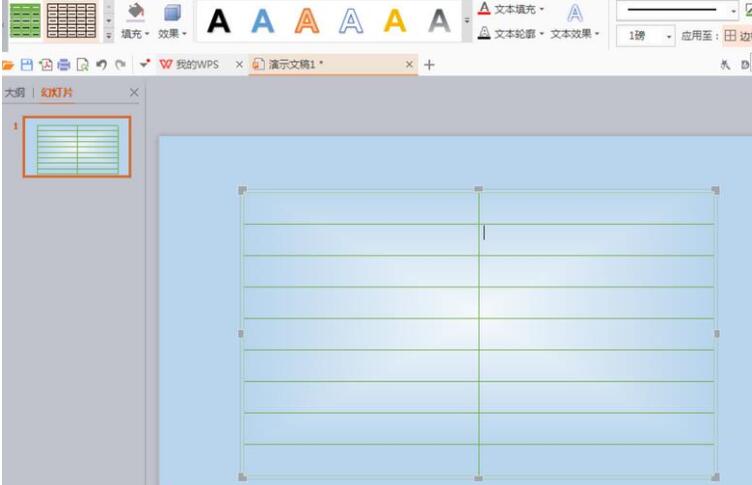Choose the orange outlined A text style
The image size is (752, 485).
307,21
